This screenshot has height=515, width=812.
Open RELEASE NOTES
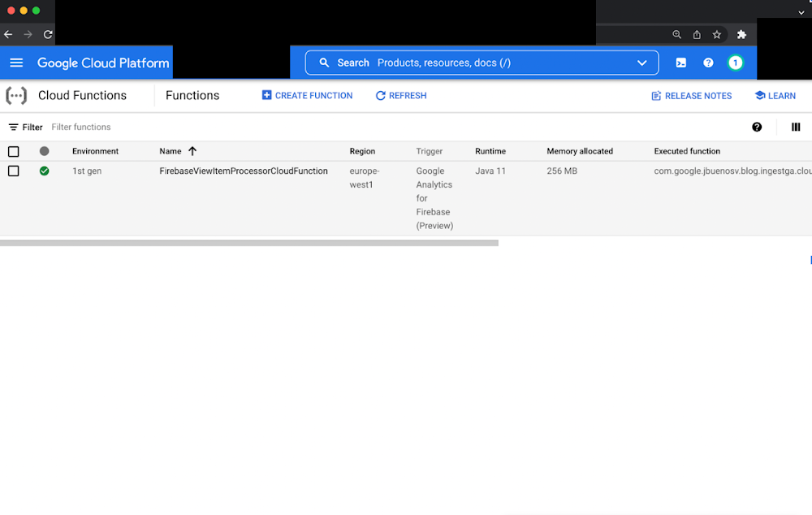pyautogui.click(x=691, y=96)
